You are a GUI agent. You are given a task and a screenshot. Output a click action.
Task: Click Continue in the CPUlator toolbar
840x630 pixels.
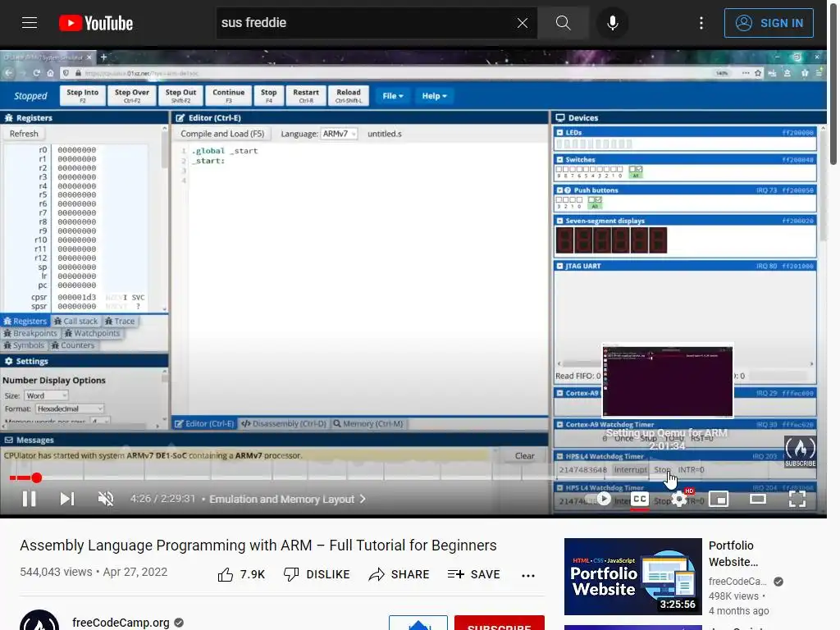coord(228,95)
